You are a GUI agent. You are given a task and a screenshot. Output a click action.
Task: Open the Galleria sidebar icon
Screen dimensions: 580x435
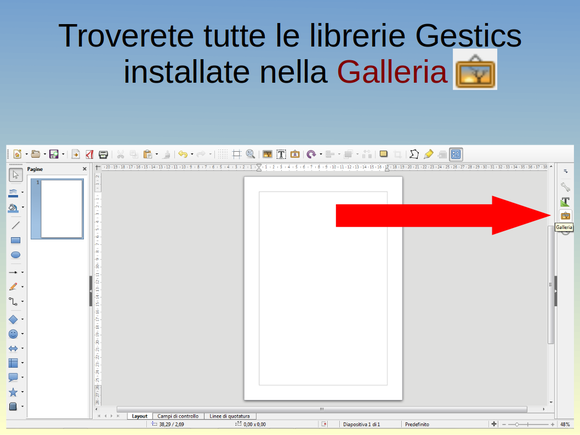[565, 215]
